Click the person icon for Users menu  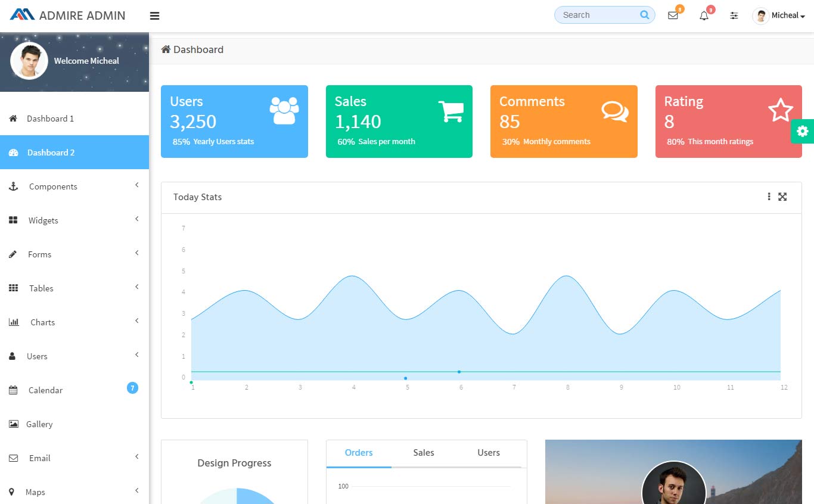coord(13,356)
